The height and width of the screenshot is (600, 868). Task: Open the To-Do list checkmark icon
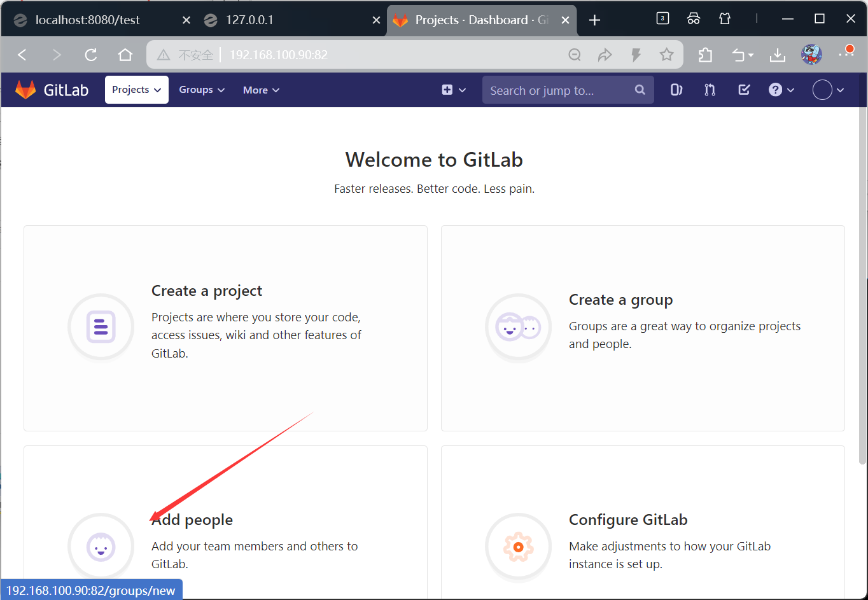pos(743,90)
